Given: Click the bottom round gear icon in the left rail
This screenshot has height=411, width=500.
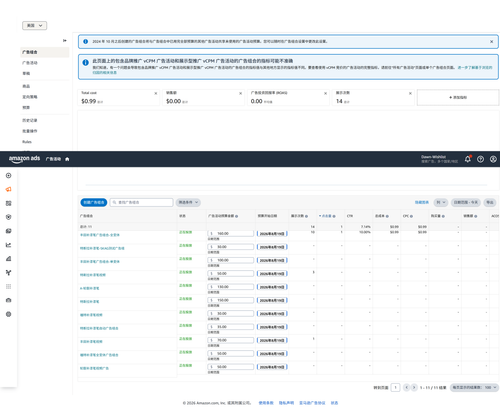Looking at the screenshot, I should 9,314.
